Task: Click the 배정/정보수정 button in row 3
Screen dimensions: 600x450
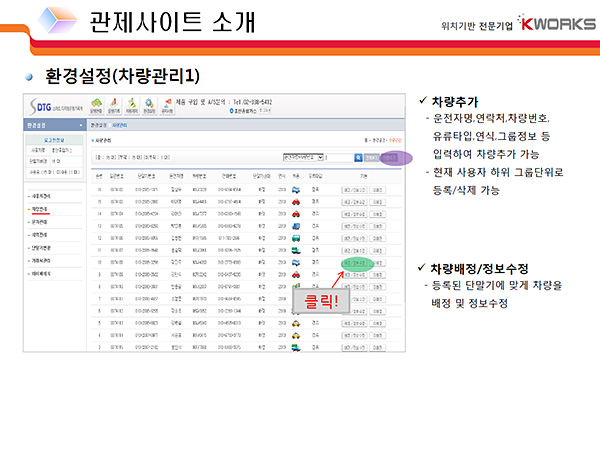Action: [x=354, y=348]
